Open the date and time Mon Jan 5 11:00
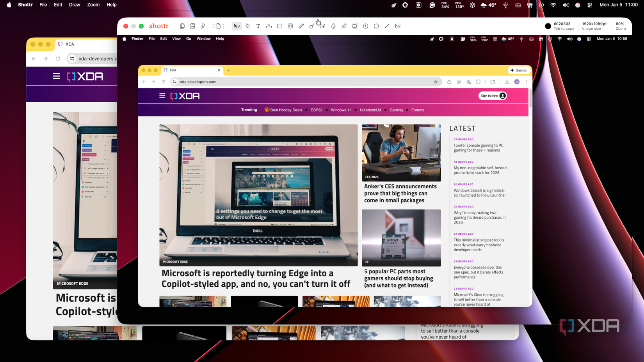Viewport: 644px width, 362px height. pyautogui.click(x=619, y=5)
